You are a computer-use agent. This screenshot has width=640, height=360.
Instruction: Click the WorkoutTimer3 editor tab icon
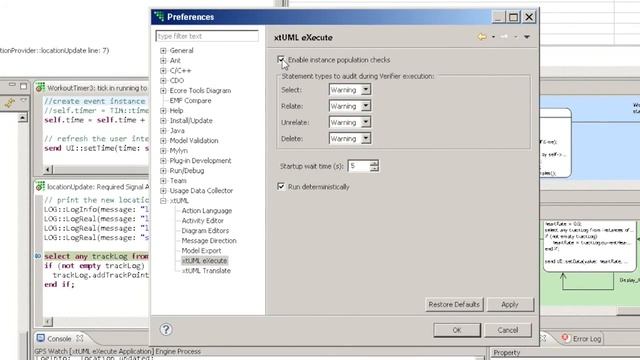[x=40, y=87]
